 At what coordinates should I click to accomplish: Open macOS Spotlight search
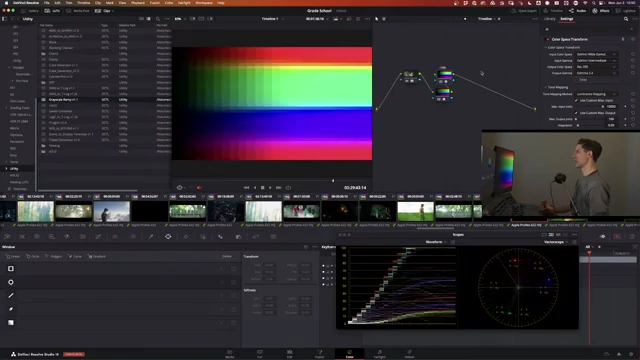[593, 3]
